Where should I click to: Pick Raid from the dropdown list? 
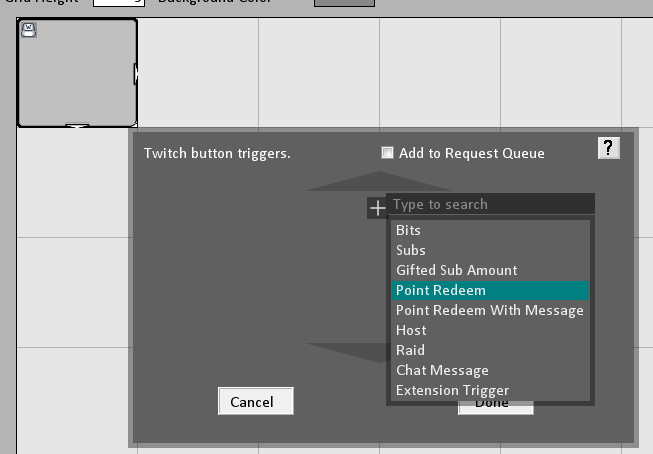[490, 350]
